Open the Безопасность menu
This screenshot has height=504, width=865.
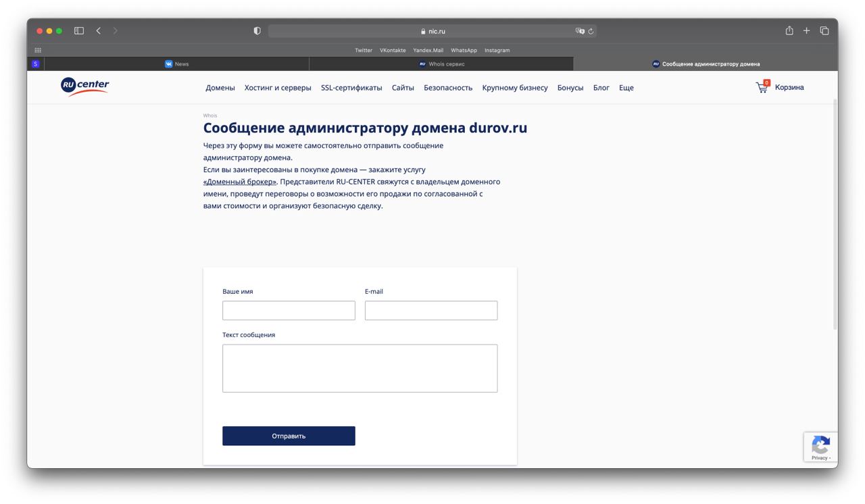click(448, 88)
